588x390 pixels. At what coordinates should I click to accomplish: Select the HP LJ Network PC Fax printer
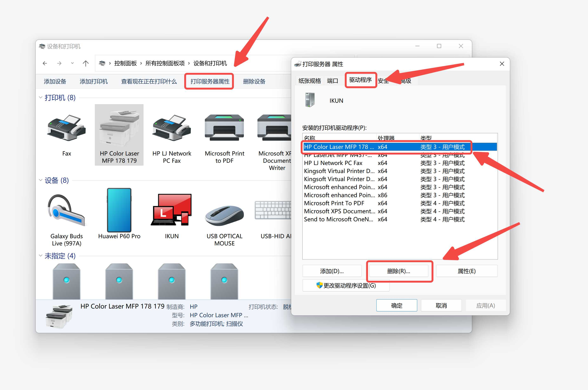pyautogui.click(x=172, y=128)
